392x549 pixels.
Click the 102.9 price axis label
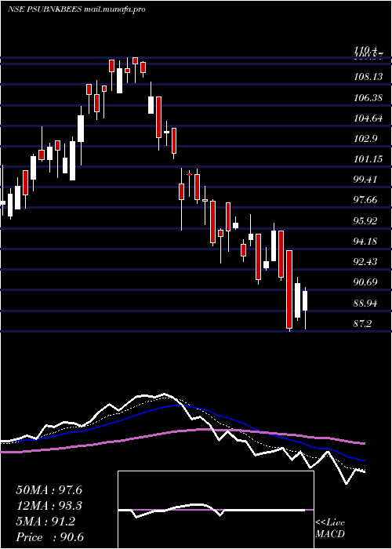tap(366, 139)
